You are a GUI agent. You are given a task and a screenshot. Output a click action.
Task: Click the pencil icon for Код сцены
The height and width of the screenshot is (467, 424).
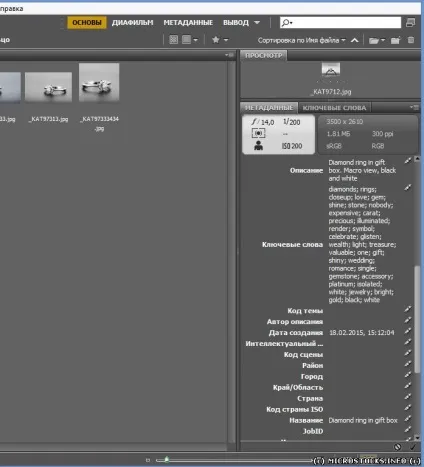[x=408, y=353]
